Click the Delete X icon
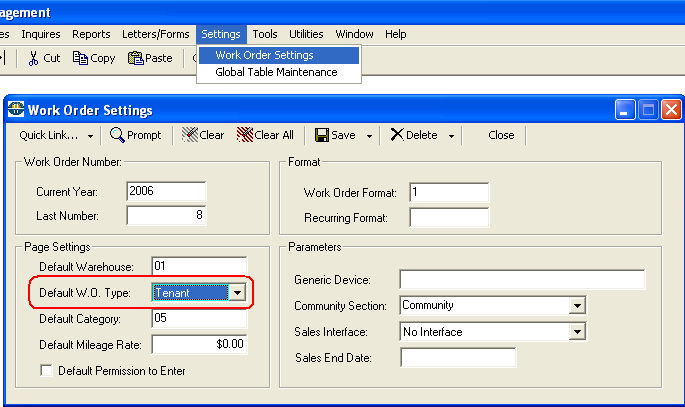The image size is (685, 407). tap(397, 135)
